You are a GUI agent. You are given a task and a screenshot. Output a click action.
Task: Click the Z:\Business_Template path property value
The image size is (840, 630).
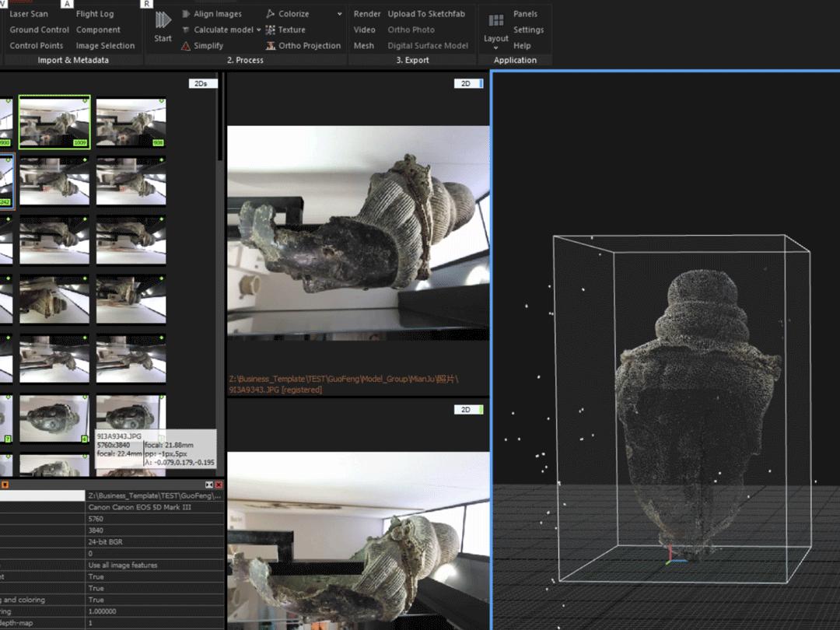coord(154,496)
